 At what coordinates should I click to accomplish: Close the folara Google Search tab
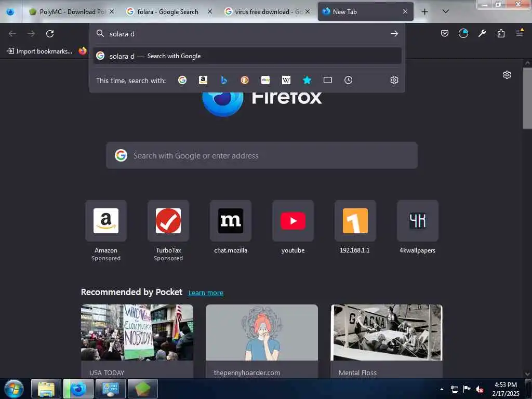tap(210, 12)
